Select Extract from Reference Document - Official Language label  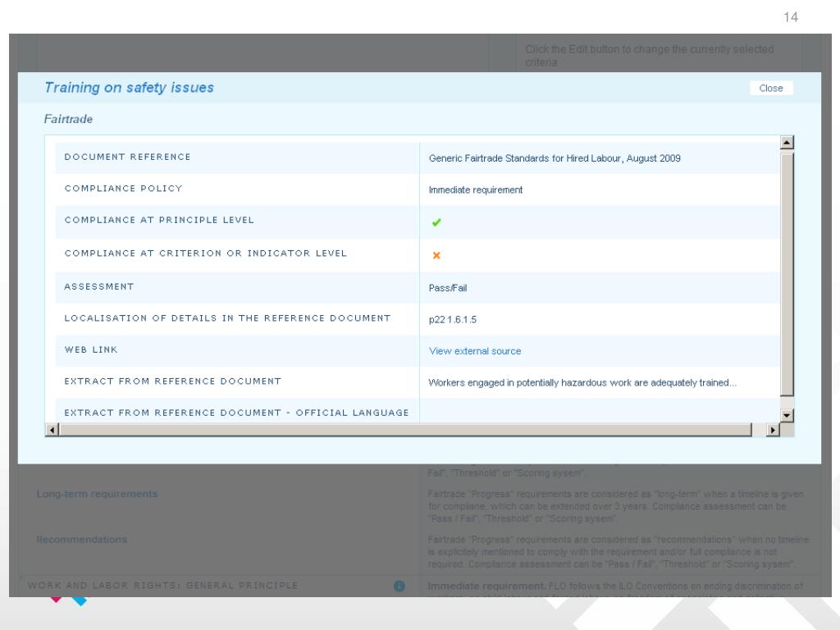pos(236,413)
